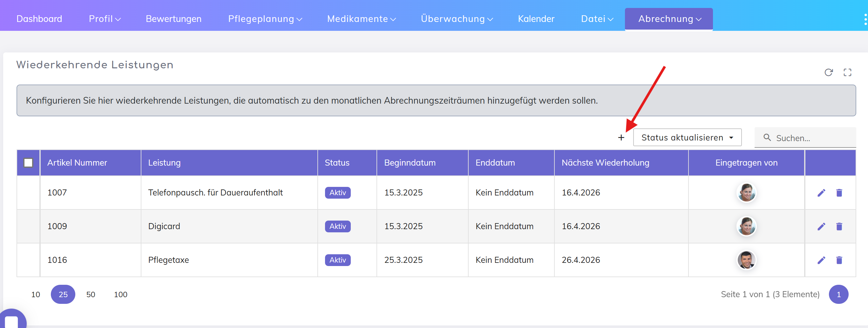Expand the Medikamente dropdown menu

[x=361, y=19]
